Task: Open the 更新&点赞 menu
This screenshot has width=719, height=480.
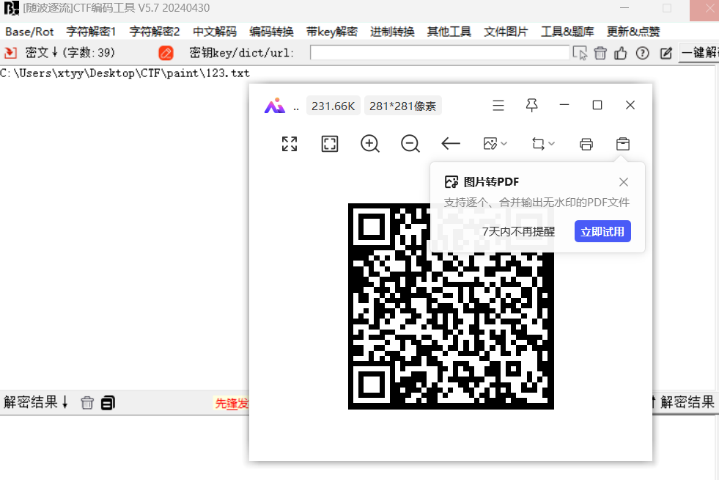Action: pyautogui.click(x=633, y=32)
